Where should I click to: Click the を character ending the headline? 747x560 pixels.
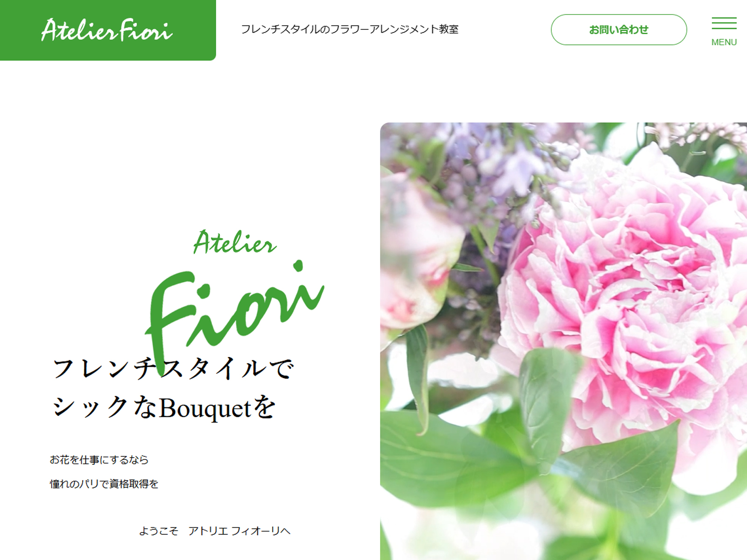click(x=265, y=407)
